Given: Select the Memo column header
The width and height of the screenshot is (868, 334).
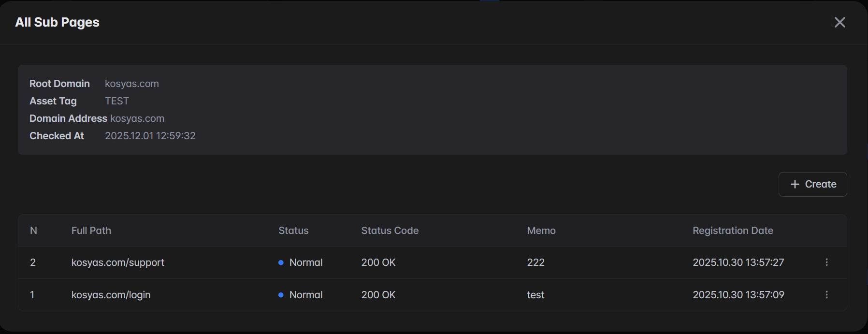Looking at the screenshot, I should (x=541, y=231).
